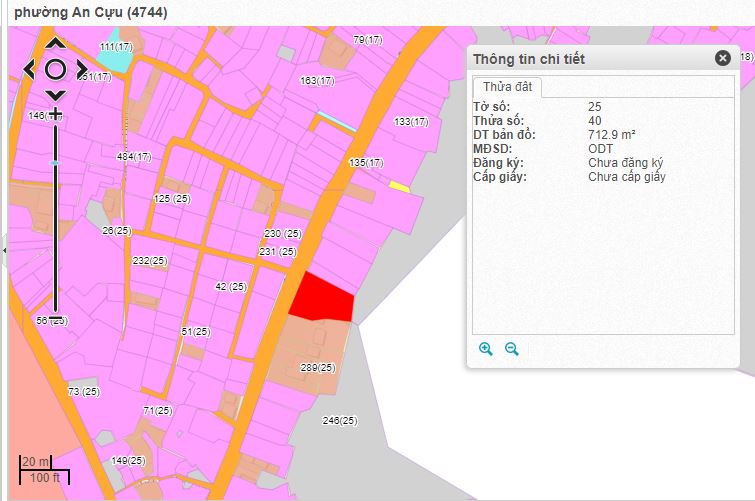Viewport: 755px width, 501px height.
Task: Pan the map down with the arrow
Action: [x=56, y=94]
